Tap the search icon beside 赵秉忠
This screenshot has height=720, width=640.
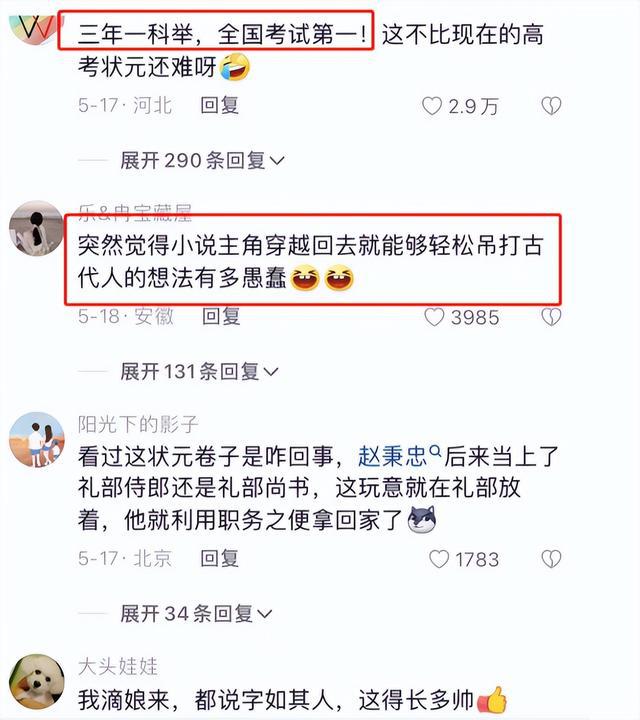pyautogui.click(x=435, y=450)
